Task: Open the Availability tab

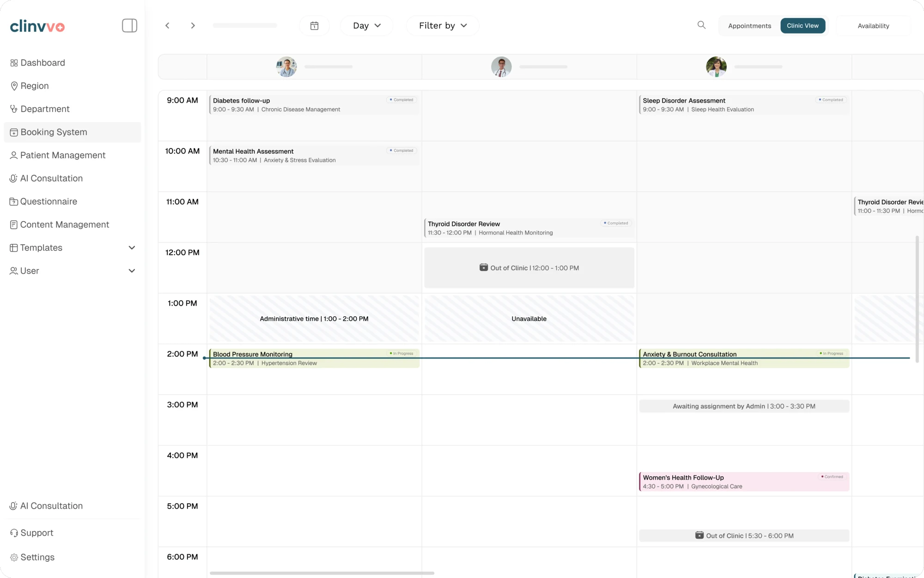Action: pos(873,26)
